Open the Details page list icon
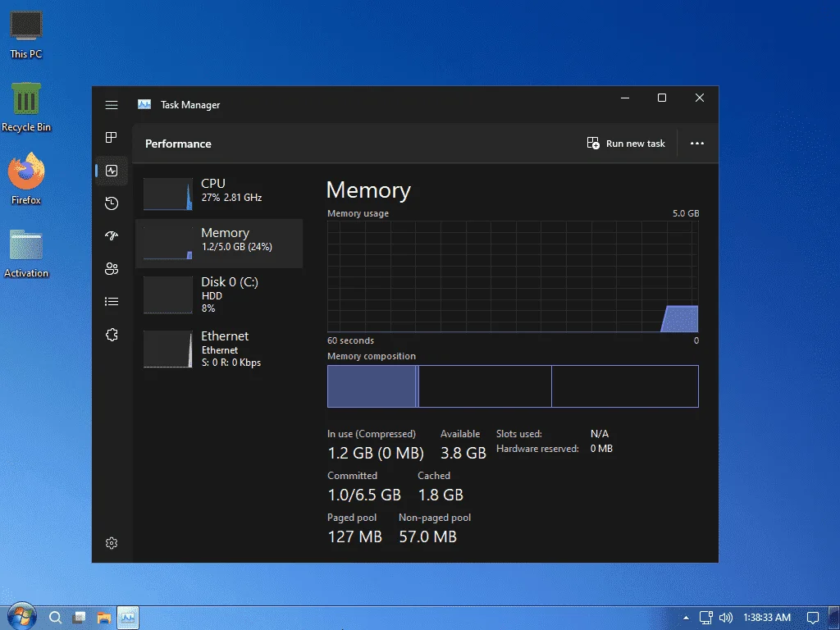840x630 pixels. [112, 302]
